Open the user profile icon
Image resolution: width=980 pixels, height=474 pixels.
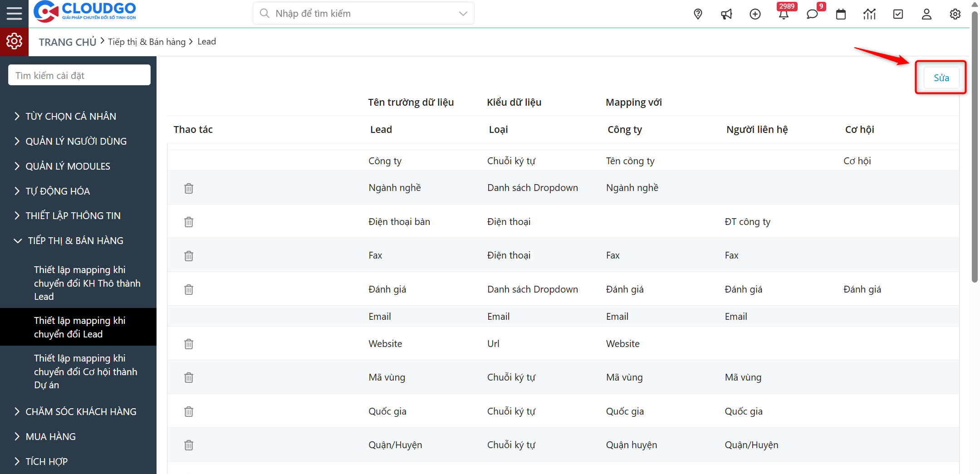[926, 14]
